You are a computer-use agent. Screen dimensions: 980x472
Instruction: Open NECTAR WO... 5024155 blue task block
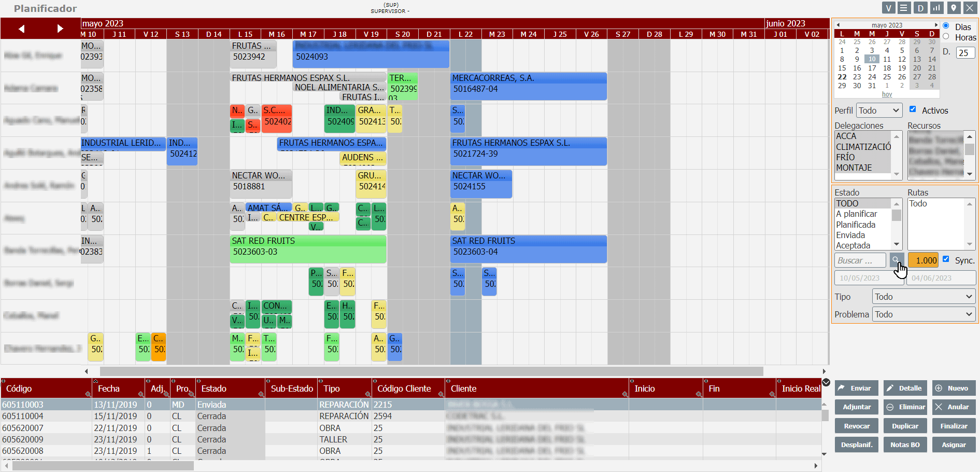[481, 184]
